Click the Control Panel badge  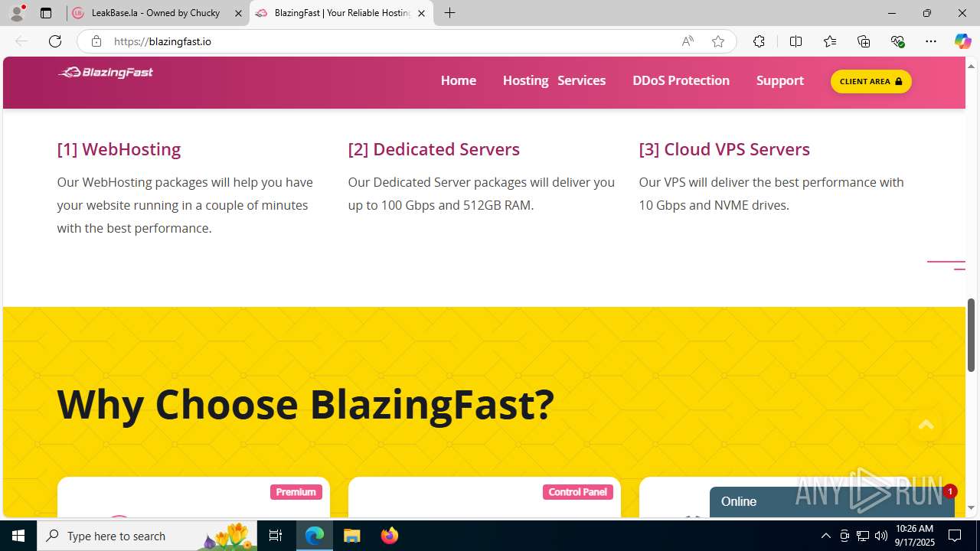(577, 492)
